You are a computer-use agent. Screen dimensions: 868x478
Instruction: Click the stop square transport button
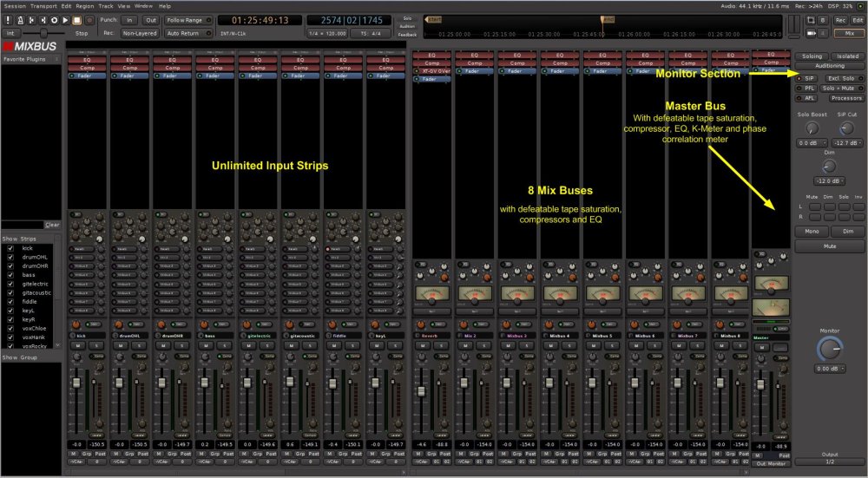click(x=77, y=20)
